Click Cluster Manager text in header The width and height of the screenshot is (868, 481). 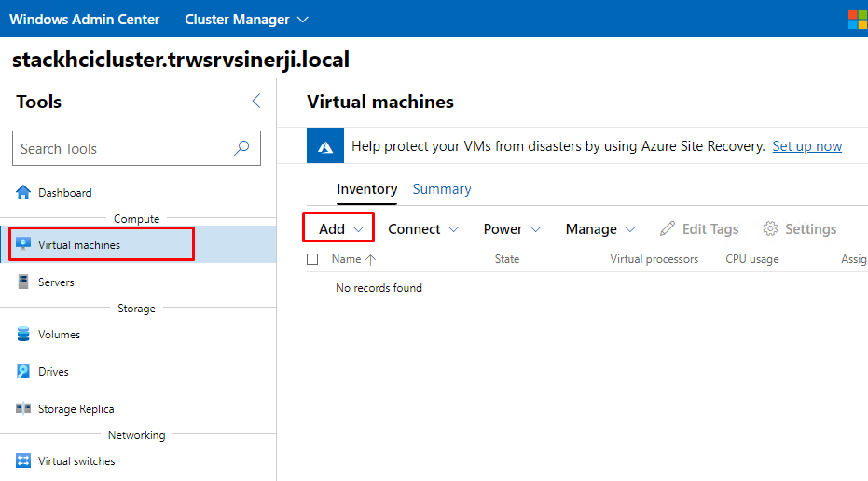[237, 20]
